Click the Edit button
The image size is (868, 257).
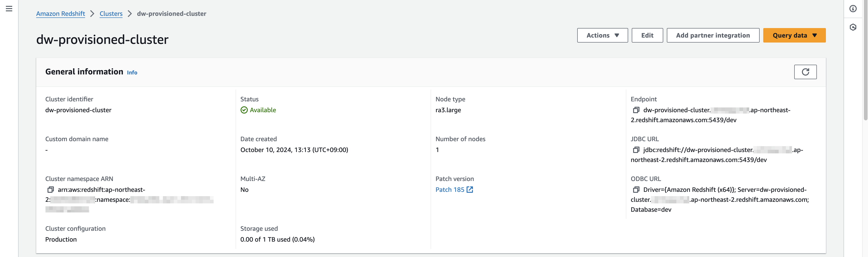tap(647, 35)
